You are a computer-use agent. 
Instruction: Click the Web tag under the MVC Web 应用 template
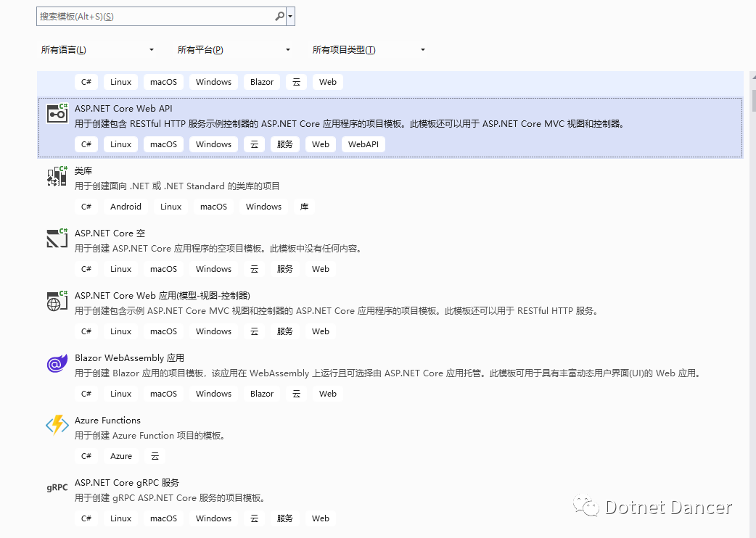pos(321,331)
